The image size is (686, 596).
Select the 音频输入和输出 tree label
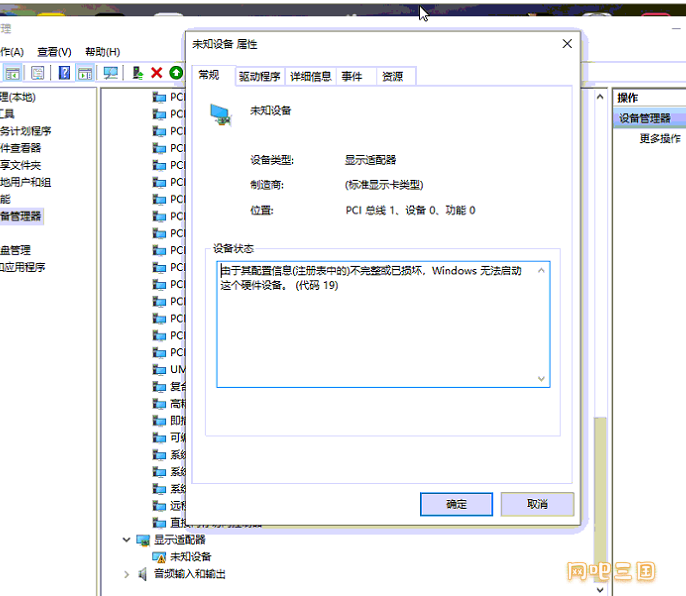tap(189, 574)
